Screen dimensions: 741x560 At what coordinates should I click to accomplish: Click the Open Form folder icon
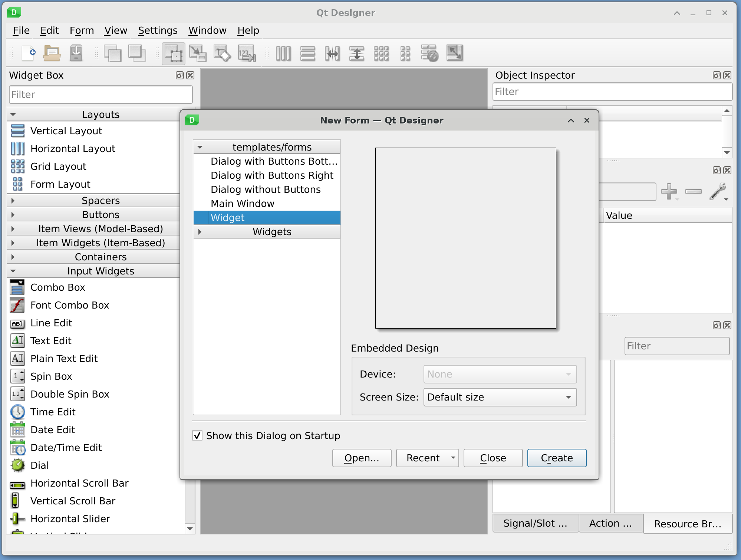[52, 53]
